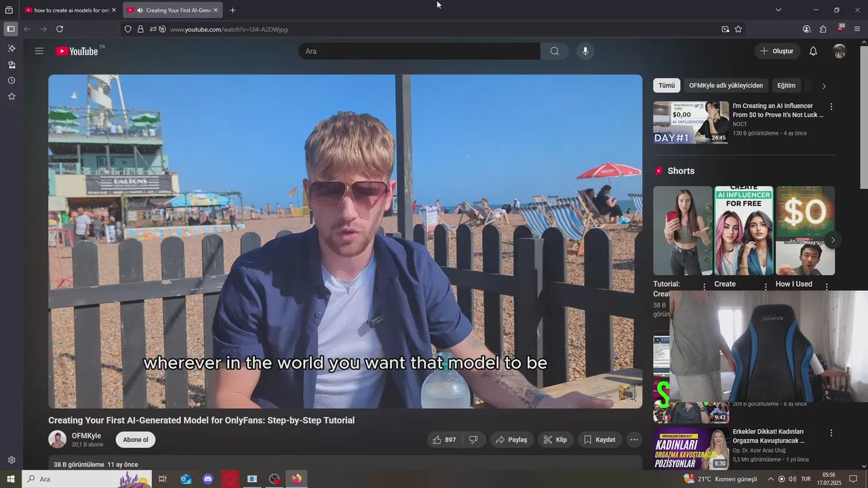Viewport: 868px width, 488px height.
Task: Subscribe with the Abone ol button
Action: click(x=136, y=440)
